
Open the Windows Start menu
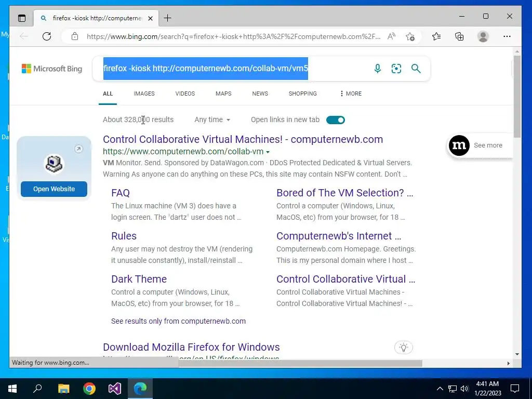pyautogui.click(x=12, y=389)
